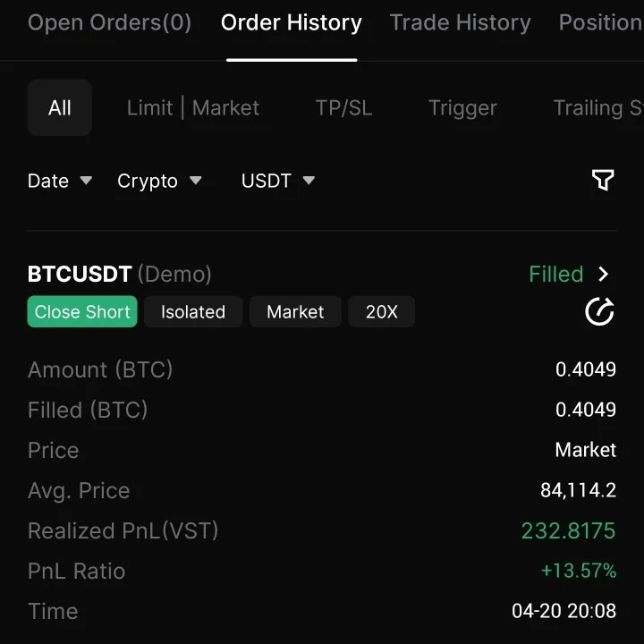The image size is (644, 644).
Task: Open the filter funnel icon
Action: [603, 181]
